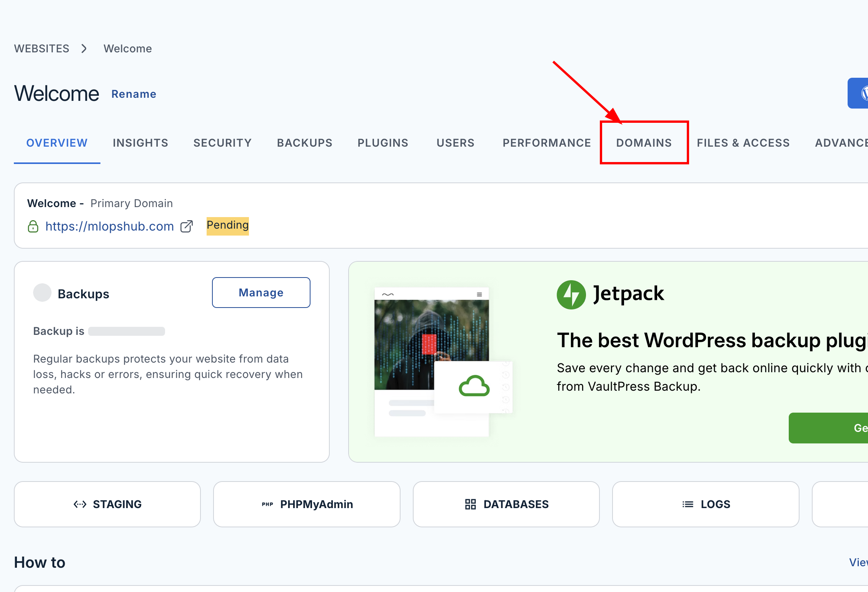Viewport: 868px width, 592px height.
Task: Click the Backups card heading
Action: click(x=83, y=294)
